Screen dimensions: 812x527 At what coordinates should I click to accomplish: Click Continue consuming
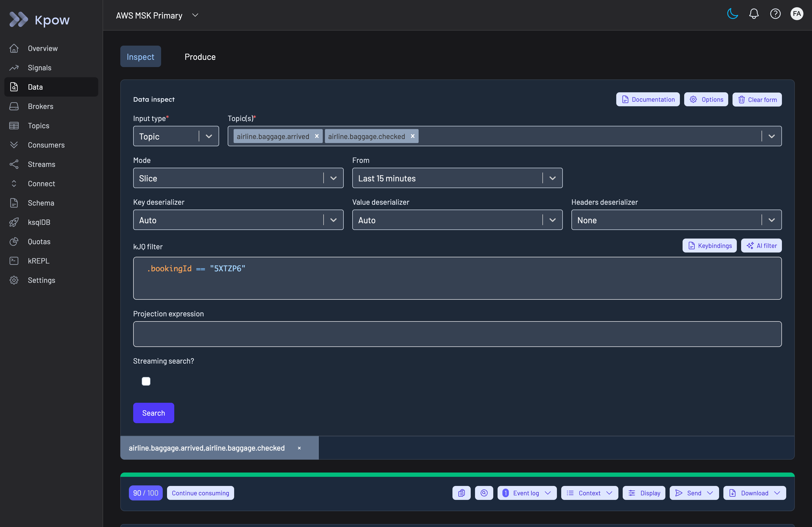pyautogui.click(x=200, y=493)
